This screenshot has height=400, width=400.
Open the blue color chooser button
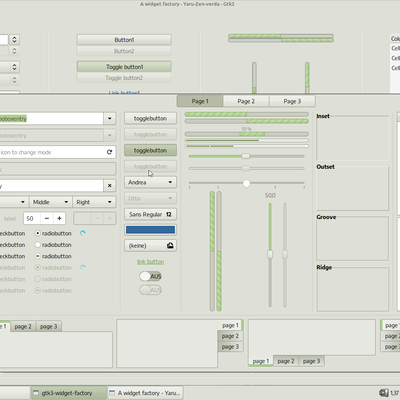click(x=150, y=230)
